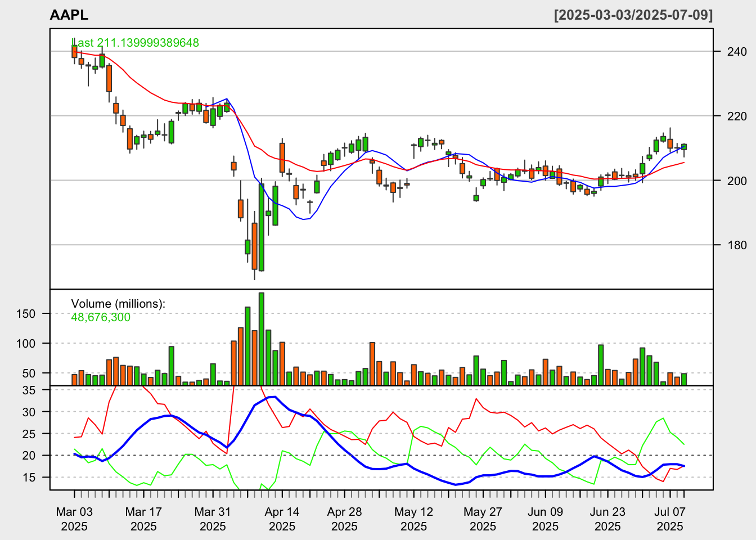
Task: Click the 180 price axis label
Action: click(x=737, y=245)
